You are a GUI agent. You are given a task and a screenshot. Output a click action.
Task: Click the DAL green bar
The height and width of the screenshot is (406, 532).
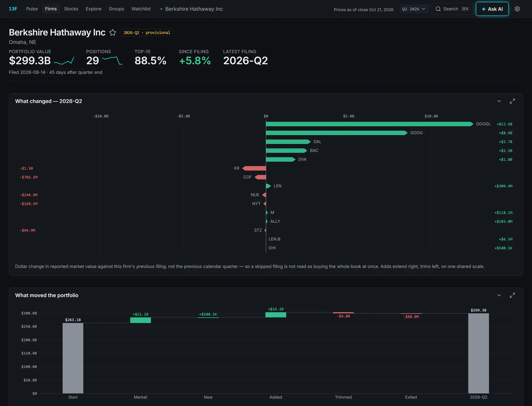[288, 142]
